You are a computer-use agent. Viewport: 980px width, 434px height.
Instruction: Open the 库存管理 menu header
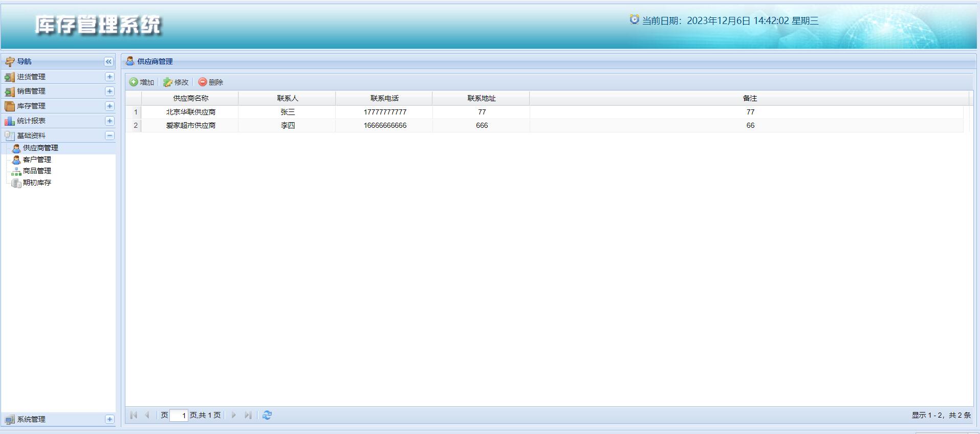(58, 106)
